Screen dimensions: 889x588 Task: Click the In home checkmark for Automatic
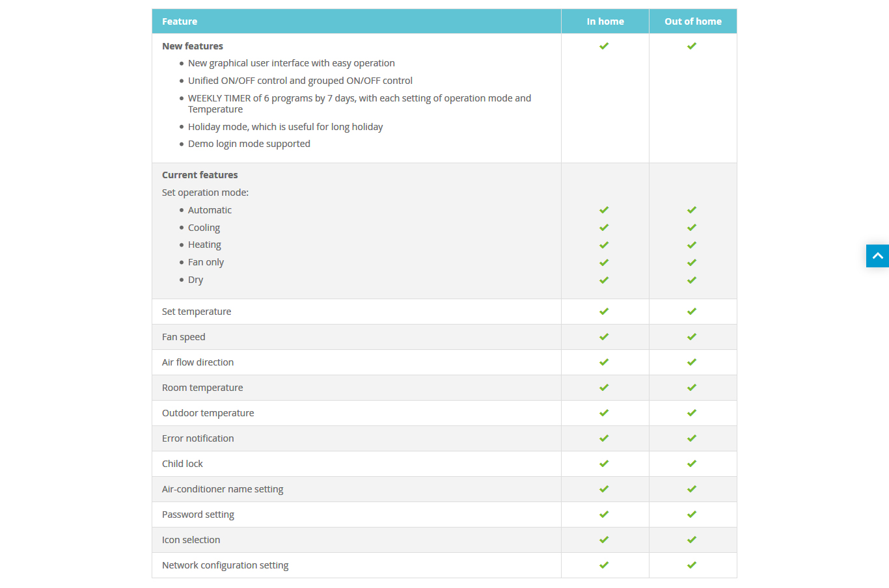(604, 210)
